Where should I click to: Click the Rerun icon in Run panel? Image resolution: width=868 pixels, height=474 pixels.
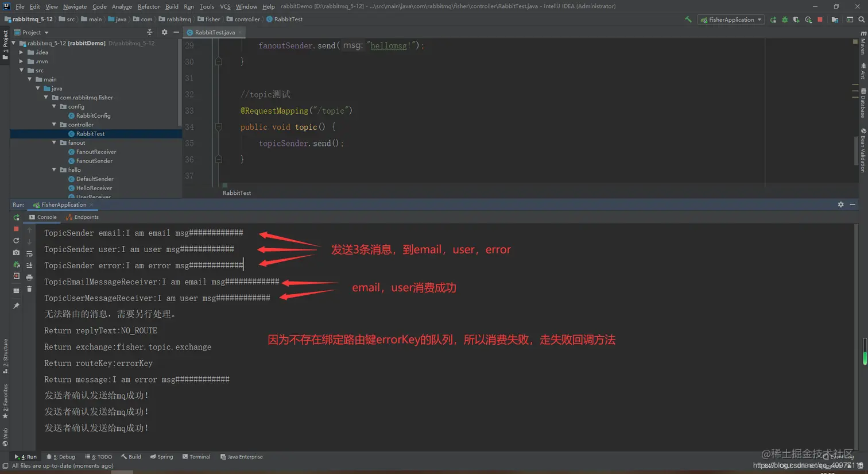click(x=16, y=217)
